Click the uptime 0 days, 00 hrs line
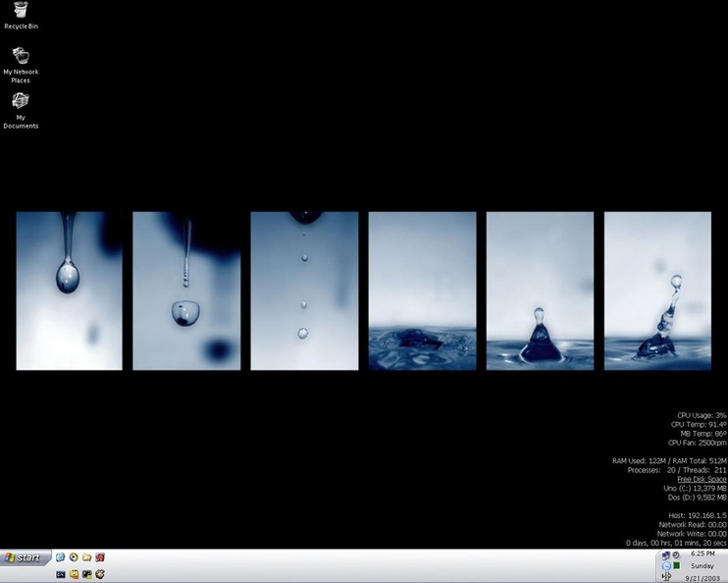The height and width of the screenshot is (583, 728). (676, 543)
